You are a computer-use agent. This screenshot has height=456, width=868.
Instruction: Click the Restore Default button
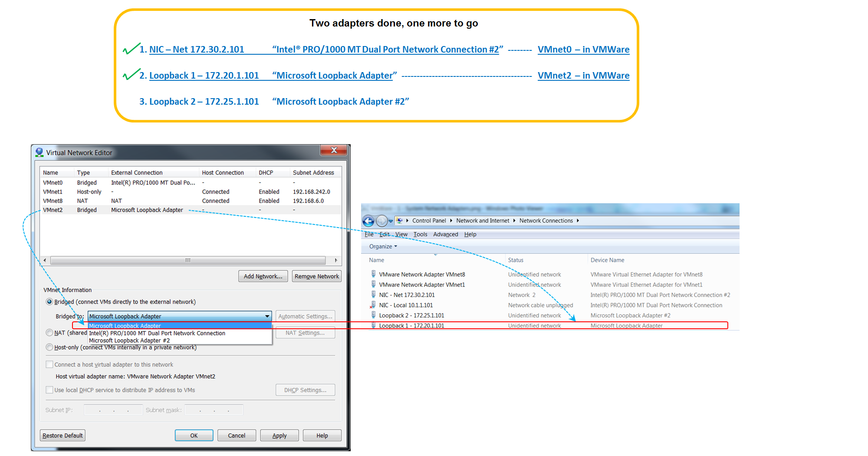(x=62, y=435)
